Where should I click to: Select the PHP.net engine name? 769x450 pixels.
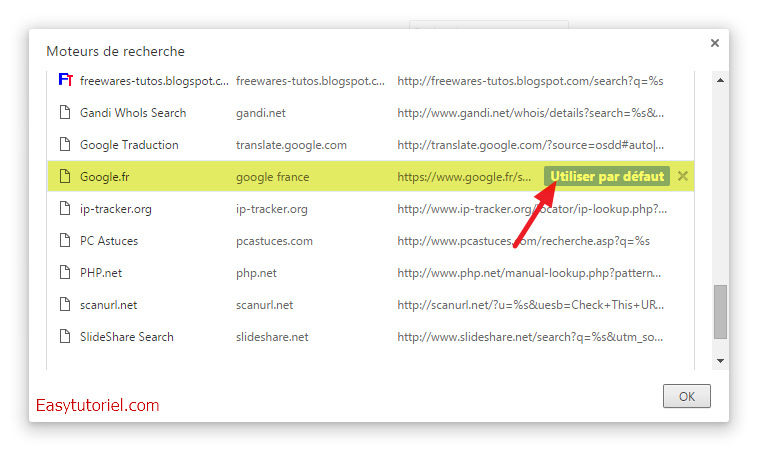point(101,273)
